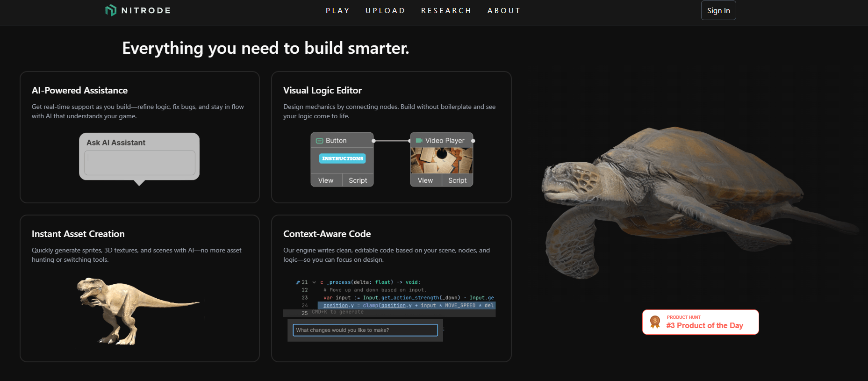Viewport: 868px width, 381px height.
Task: Click the Video Player camera icon
Action: coord(419,140)
